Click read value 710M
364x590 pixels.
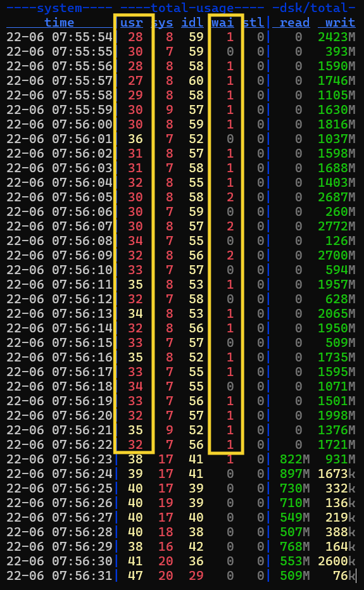295,503
